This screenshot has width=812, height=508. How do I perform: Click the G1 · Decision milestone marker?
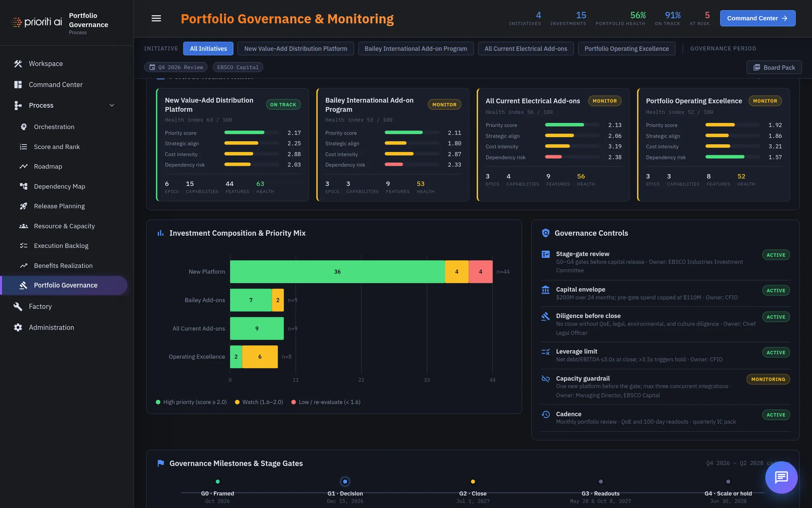click(x=345, y=482)
